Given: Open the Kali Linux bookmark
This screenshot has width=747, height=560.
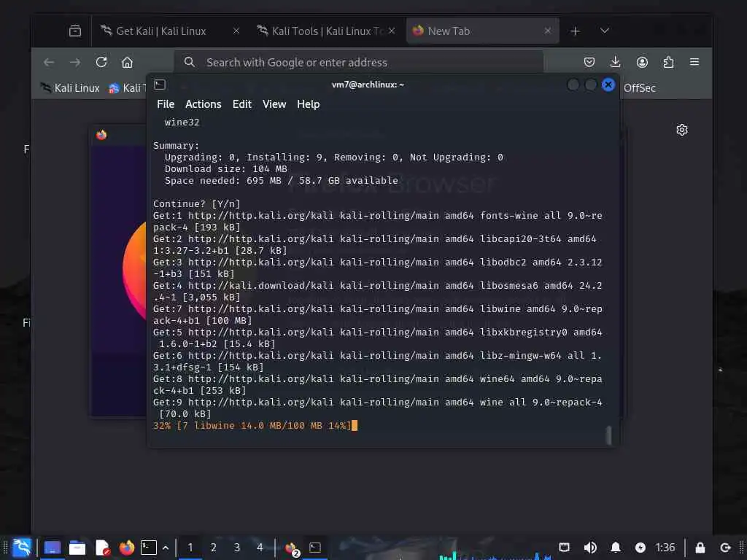Looking at the screenshot, I should coord(70,88).
